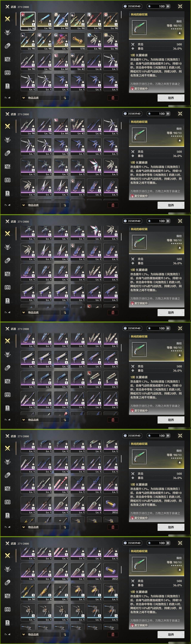The height and width of the screenshot is (644, 191).
Task: Toggle the lock on the weapon preview in the topmost panel
Action: [180, 33]
